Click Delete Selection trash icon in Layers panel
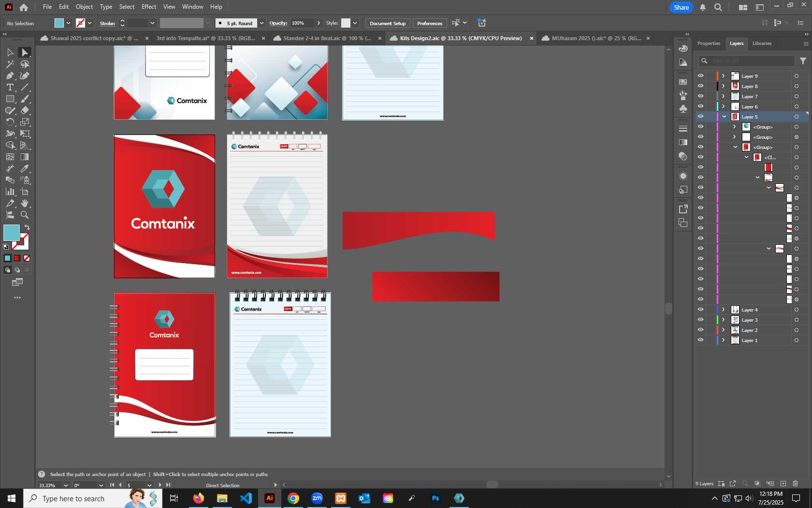The height and width of the screenshot is (508, 812). (796, 483)
